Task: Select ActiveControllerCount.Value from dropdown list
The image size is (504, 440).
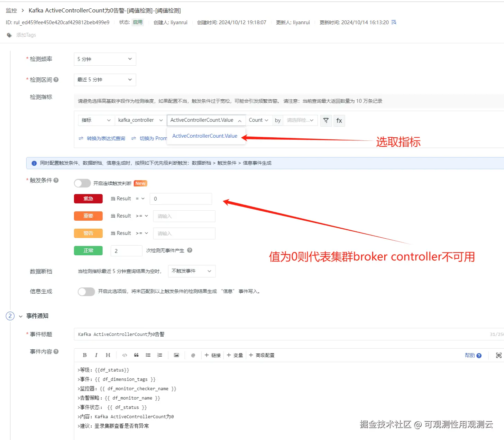Action: 205,136
